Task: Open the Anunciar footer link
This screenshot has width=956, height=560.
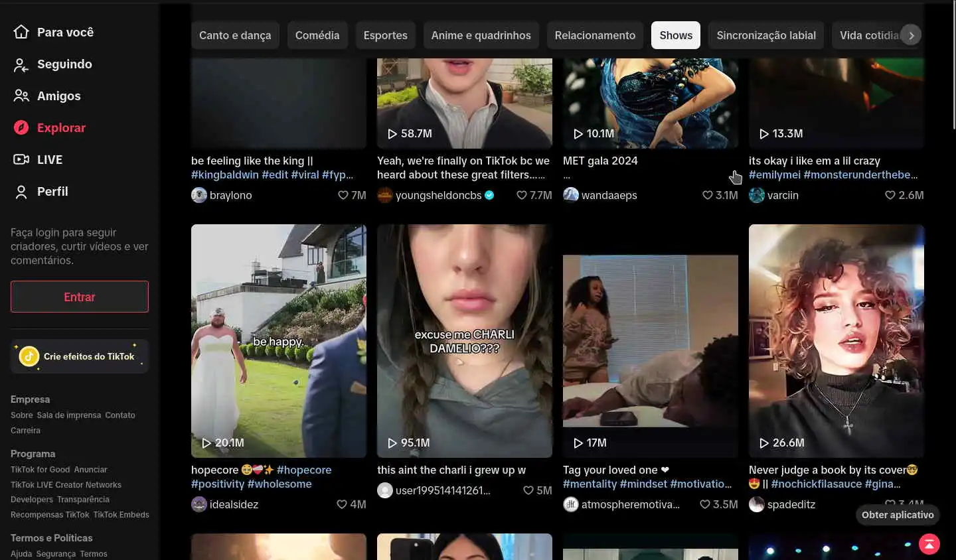Action: click(90, 470)
